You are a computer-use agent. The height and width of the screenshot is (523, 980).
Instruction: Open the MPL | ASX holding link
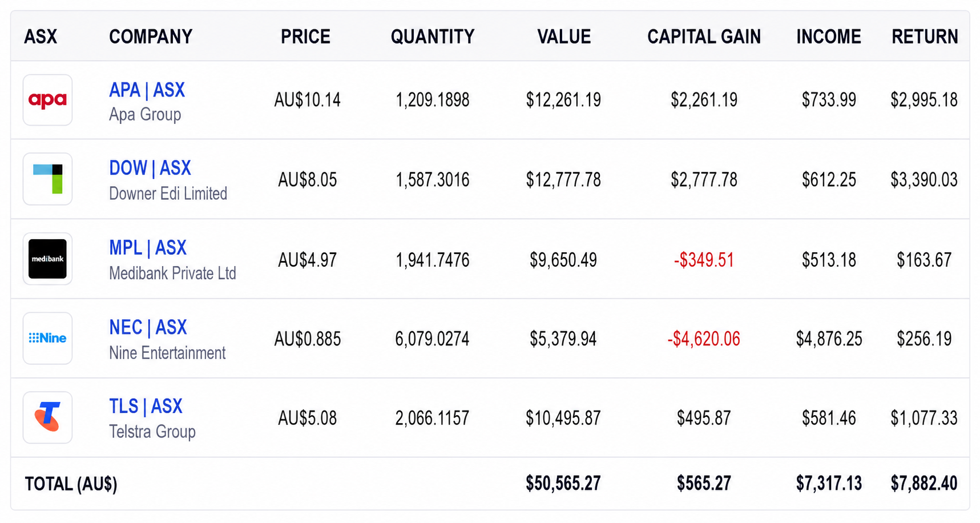tap(147, 248)
